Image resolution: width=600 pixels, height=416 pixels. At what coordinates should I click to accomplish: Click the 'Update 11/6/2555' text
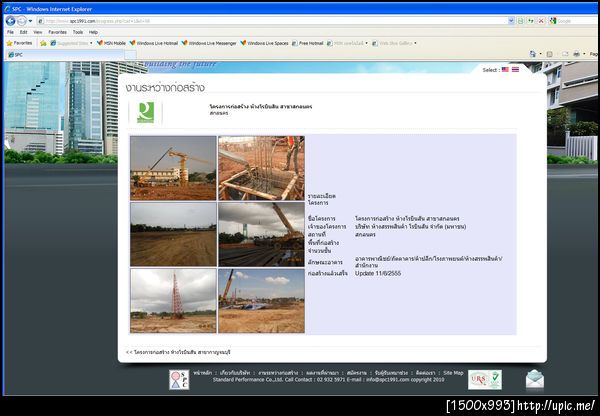378,273
